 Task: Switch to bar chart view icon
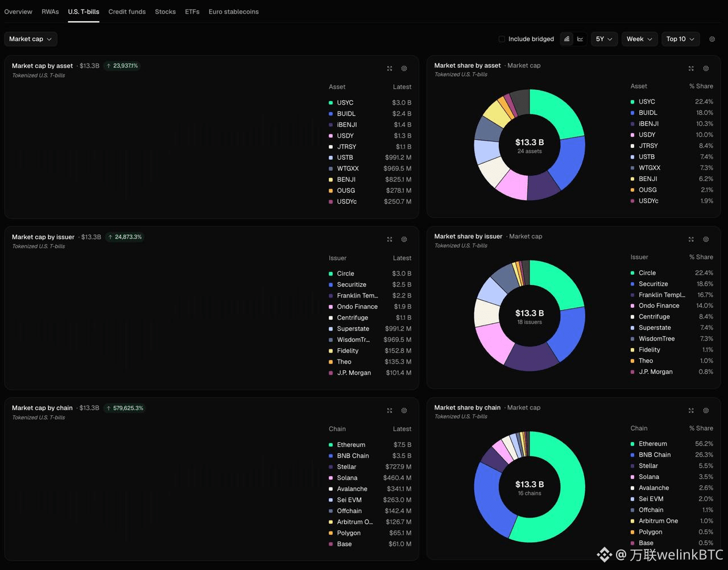tap(566, 39)
